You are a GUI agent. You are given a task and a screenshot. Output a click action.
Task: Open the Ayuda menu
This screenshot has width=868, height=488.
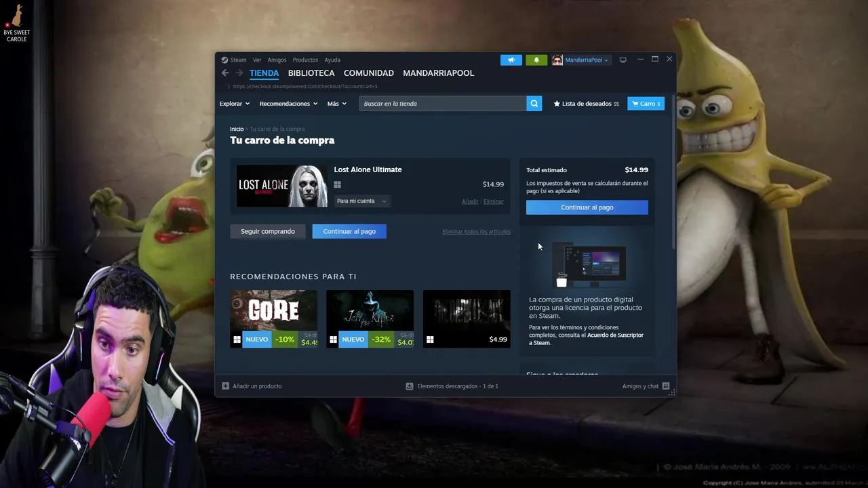pyautogui.click(x=332, y=60)
